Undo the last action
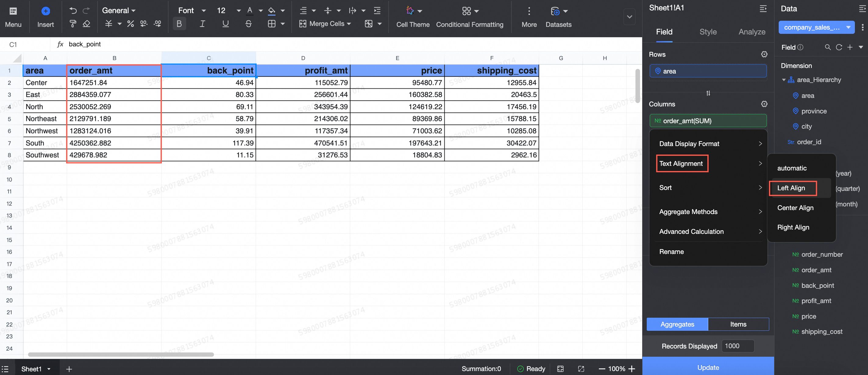The height and width of the screenshot is (375, 868). [73, 11]
